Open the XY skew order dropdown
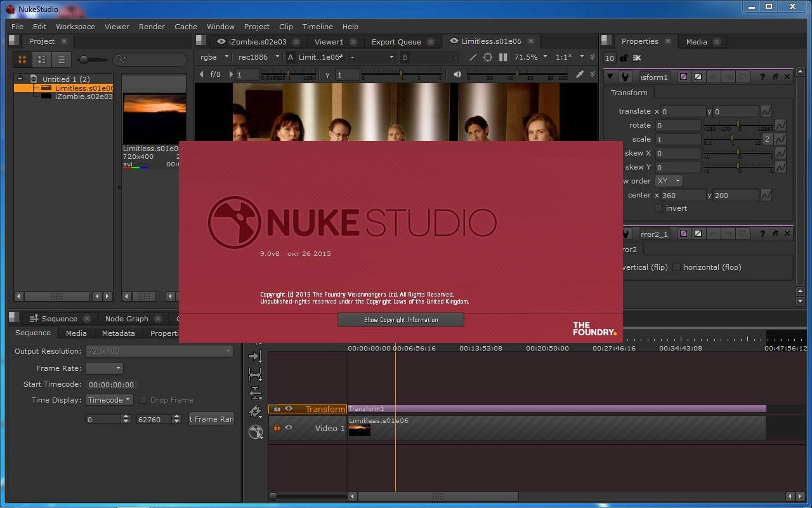Screen dimensions: 812x508 [x=669, y=181]
